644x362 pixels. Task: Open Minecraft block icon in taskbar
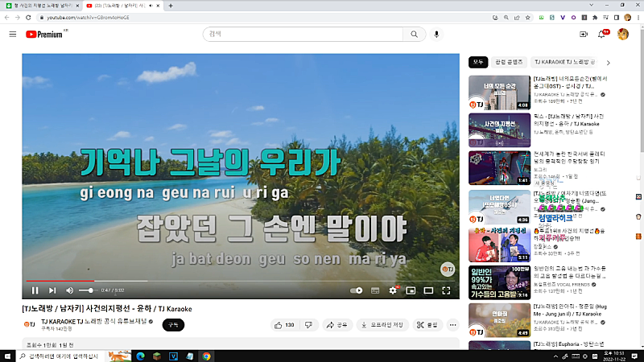157,356
